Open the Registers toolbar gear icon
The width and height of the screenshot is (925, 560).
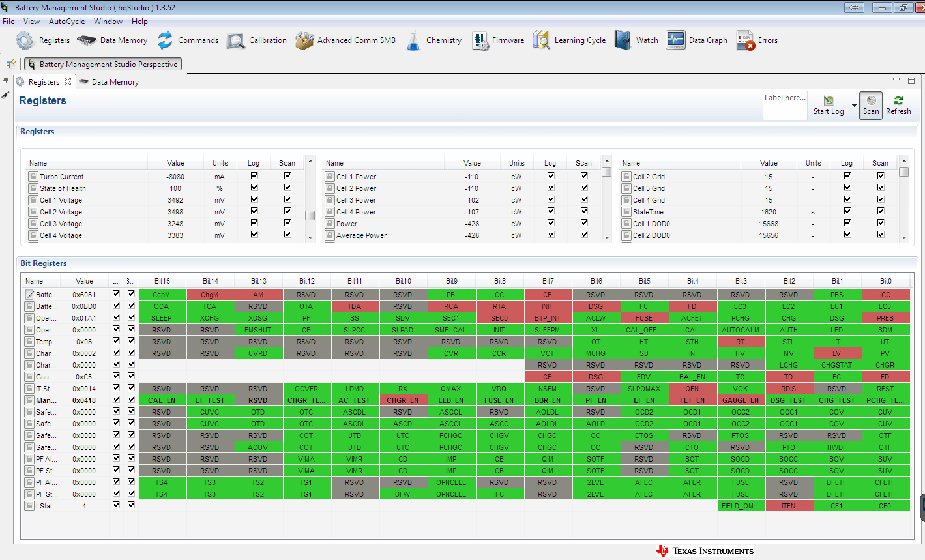point(25,40)
